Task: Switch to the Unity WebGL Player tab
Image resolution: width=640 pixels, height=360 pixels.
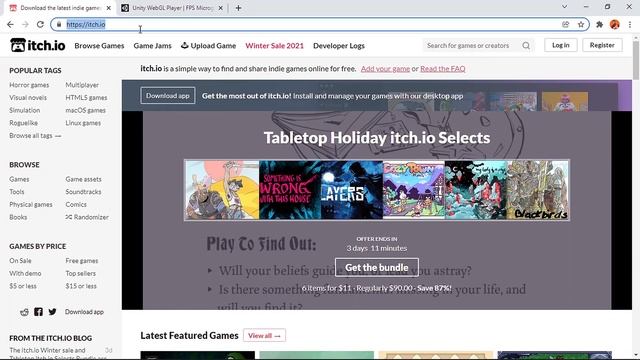Action: point(173,8)
